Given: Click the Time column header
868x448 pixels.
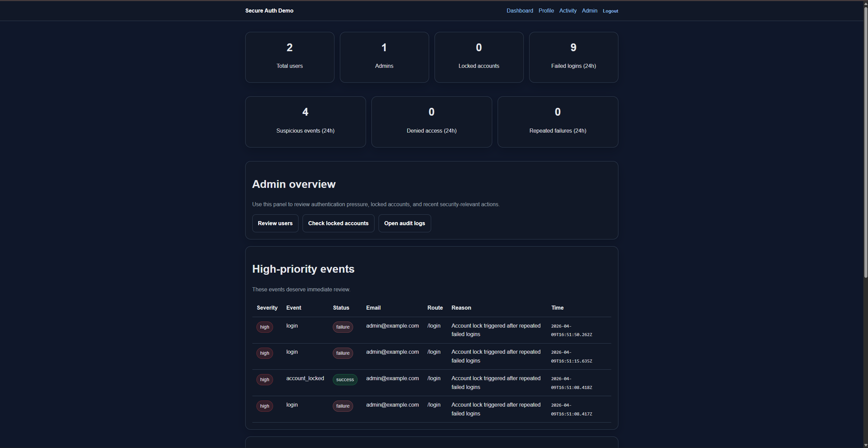Looking at the screenshot, I should pos(557,308).
